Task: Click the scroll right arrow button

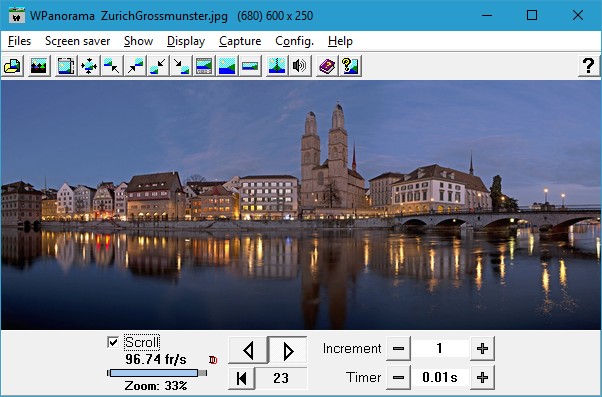Action: tap(288, 350)
